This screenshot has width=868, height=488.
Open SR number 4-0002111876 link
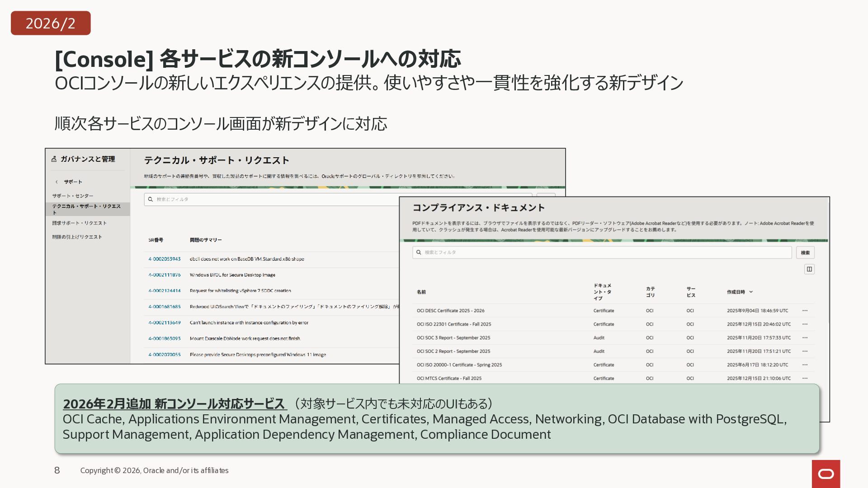click(164, 275)
